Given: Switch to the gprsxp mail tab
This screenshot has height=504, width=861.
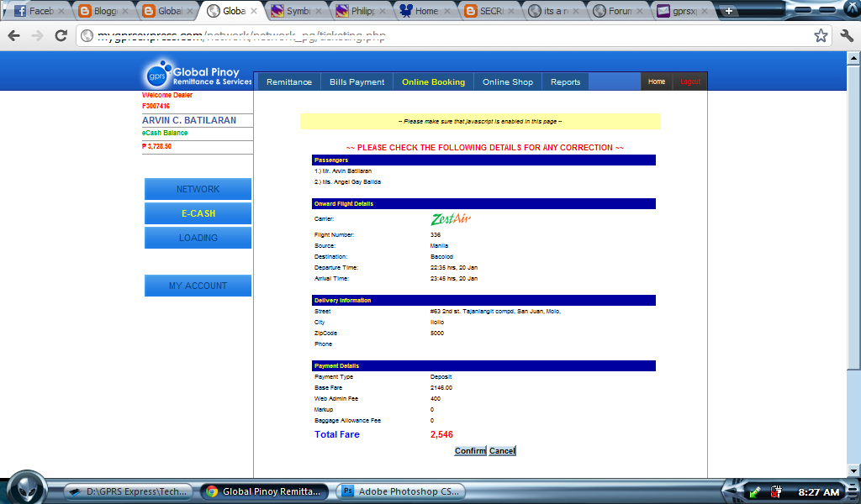Looking at the screenshot, I should pos(682,11).
